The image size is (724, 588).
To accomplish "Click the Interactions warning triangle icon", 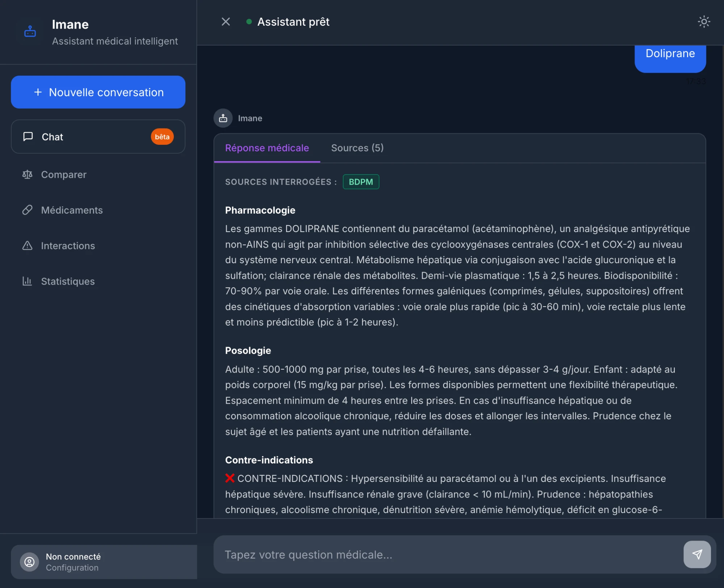I will click(x=28, y=245).
